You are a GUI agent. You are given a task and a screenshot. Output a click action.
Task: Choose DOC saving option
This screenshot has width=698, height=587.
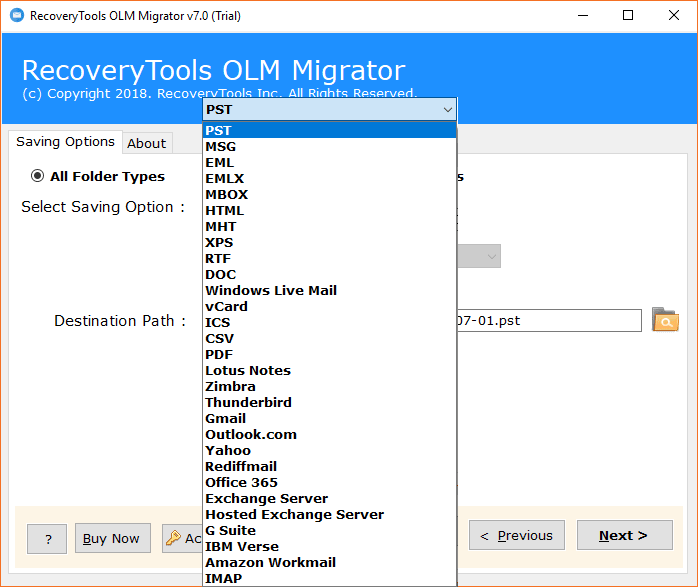coord(329,275)
